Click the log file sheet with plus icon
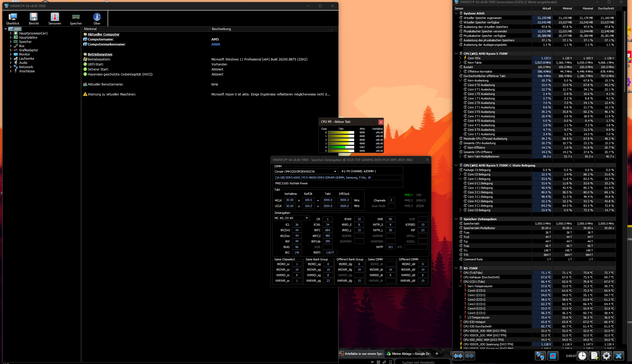 click(594, 356)
